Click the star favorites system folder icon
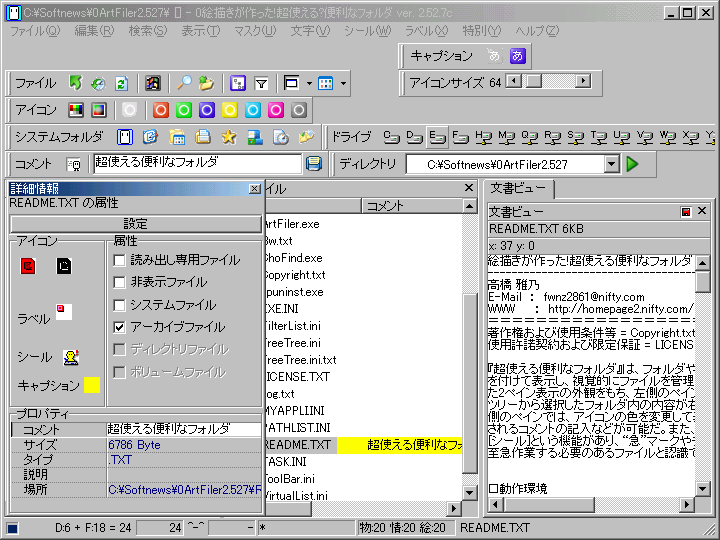Viewport: 720px width, 540px height. coord(229,137)
